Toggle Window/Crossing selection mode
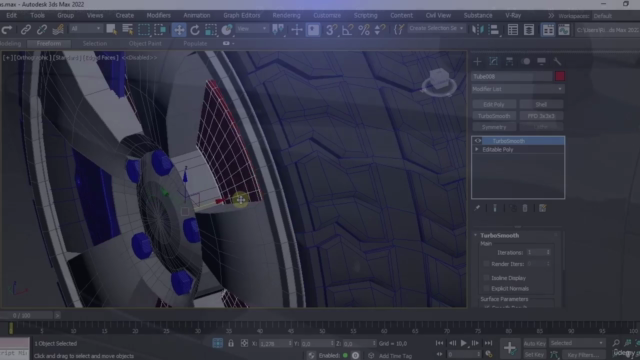640x360 pixels. pos(160,29)
